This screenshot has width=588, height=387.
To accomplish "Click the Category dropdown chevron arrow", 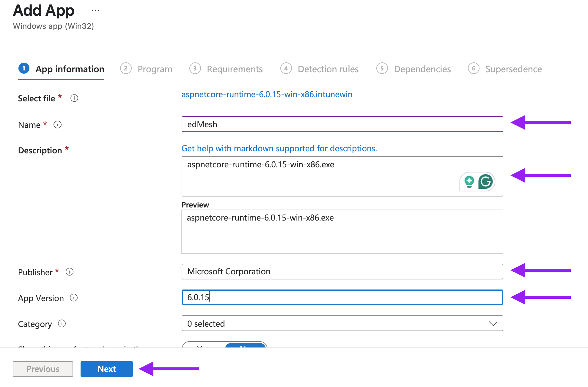I will point(493,323).
